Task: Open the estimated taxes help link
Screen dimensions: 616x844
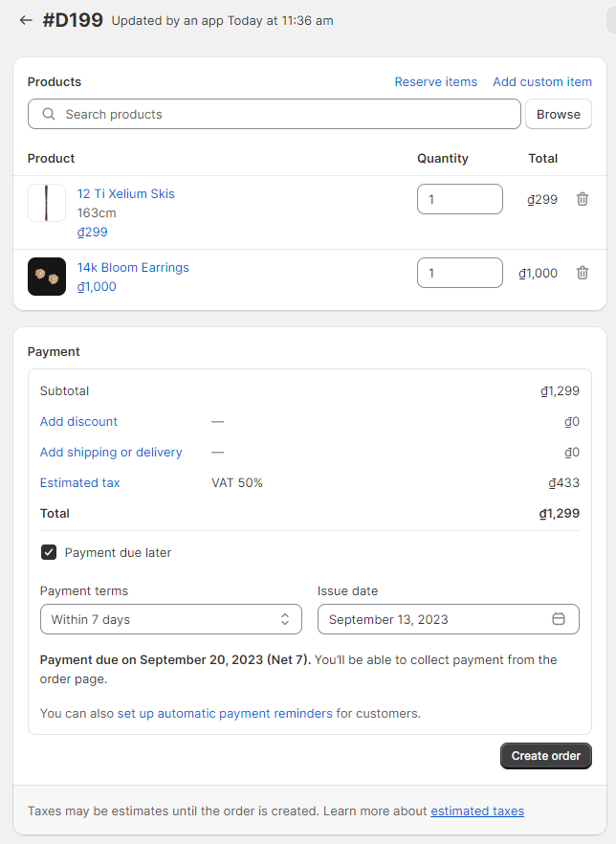Action: [x=477, y=811]
